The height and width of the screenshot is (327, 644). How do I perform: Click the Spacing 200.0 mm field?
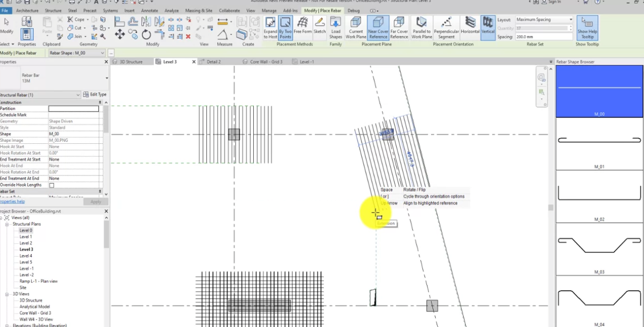(x=544, y=37)
